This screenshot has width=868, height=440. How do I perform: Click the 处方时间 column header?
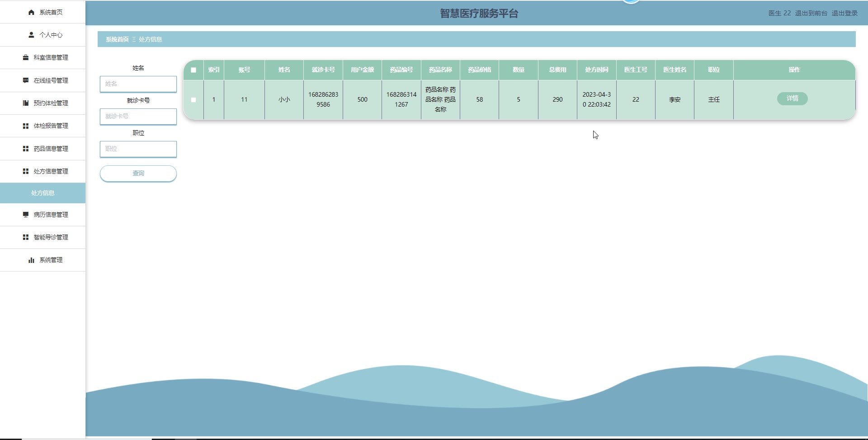(x=597, y=70)
